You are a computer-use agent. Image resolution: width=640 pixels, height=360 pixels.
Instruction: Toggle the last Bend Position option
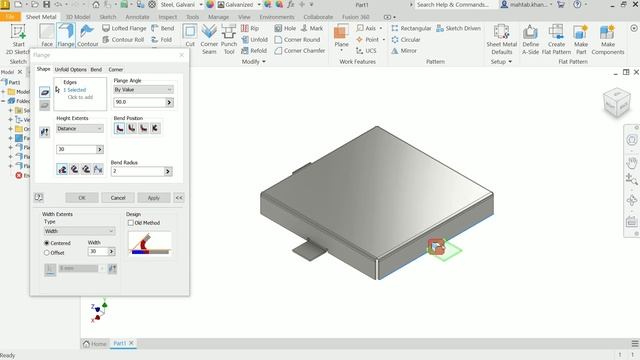point(155,128)
